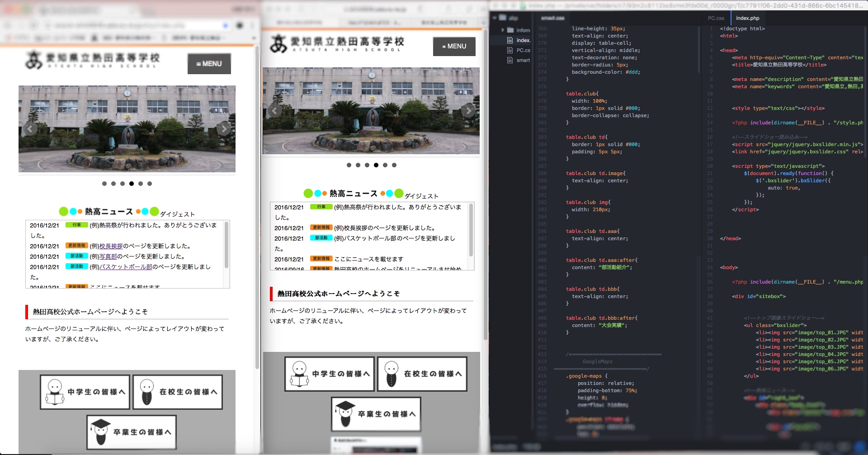Select active fourth pager dot in middle browser
Screen dimensions: 868x455
pos(376,165)
